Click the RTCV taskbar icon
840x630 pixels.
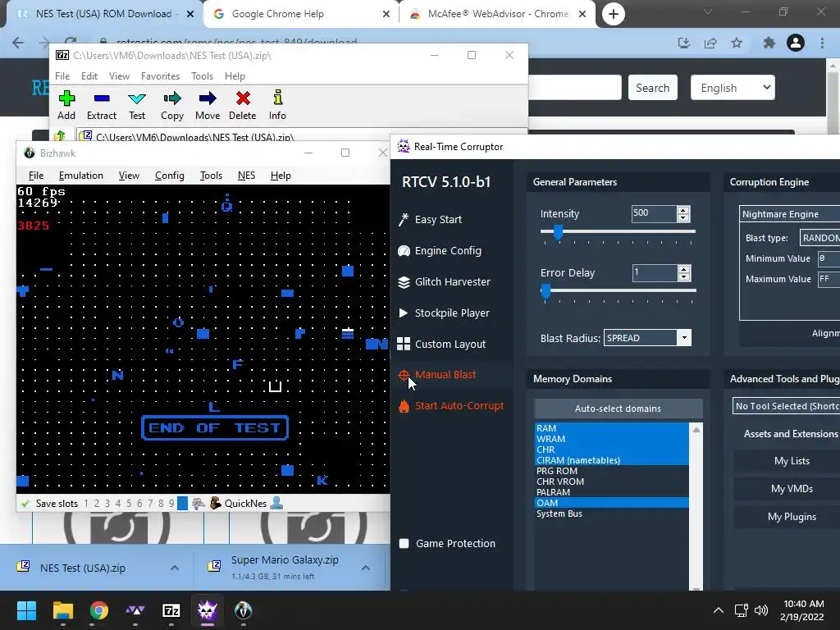[x=208, y=610]
